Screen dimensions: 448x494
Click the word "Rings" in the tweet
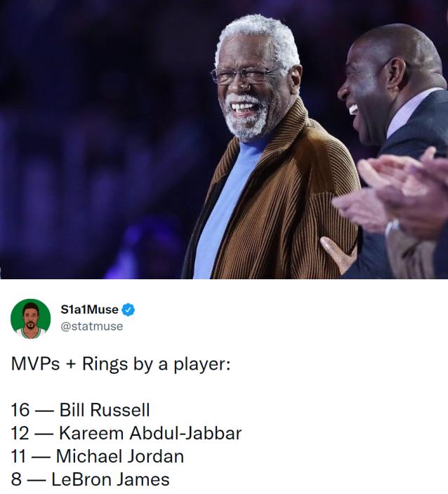click(105, 365)
